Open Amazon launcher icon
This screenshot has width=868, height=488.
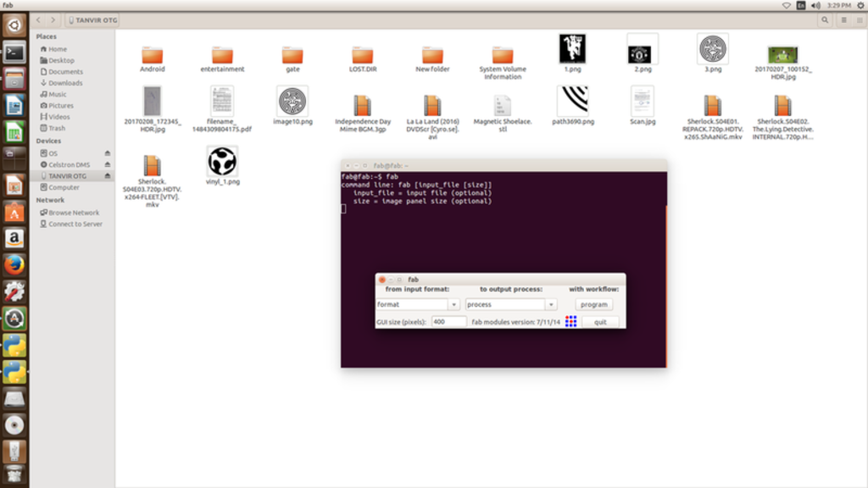(x=14, y=239)
